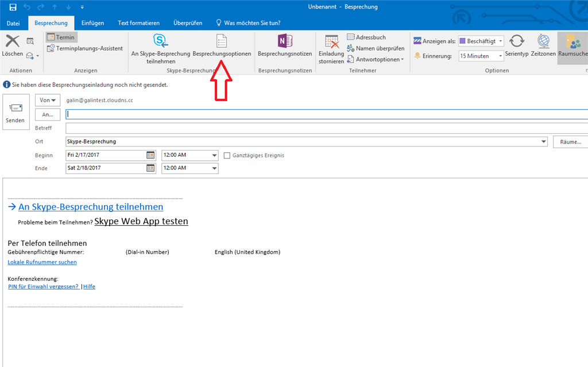
Task: Send the invitation with the Senden button
Action: tap(16, 112)
